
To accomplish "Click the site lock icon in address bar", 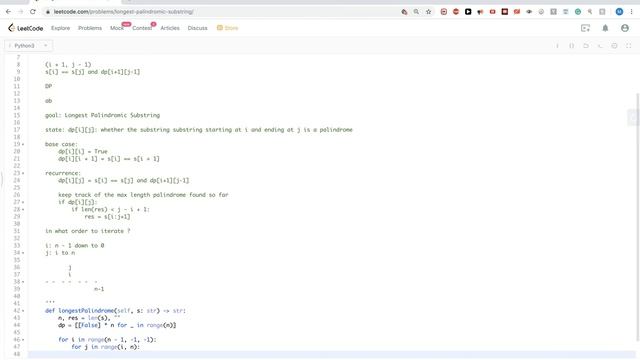I will 48,12.
